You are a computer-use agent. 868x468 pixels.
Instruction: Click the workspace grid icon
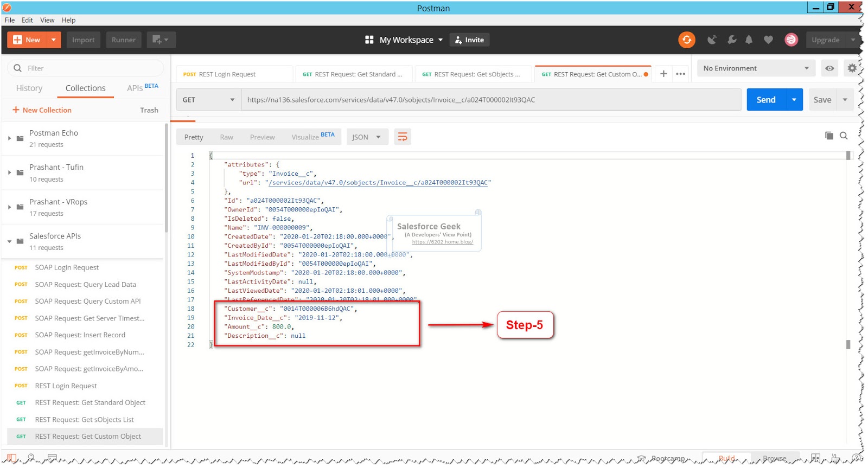[369, 40]
